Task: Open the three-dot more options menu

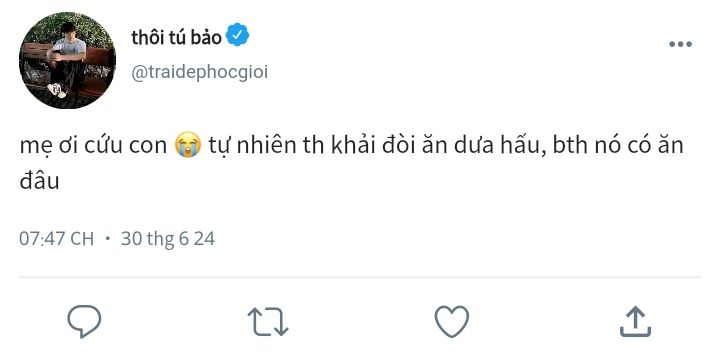Action: tap(680, 44)
